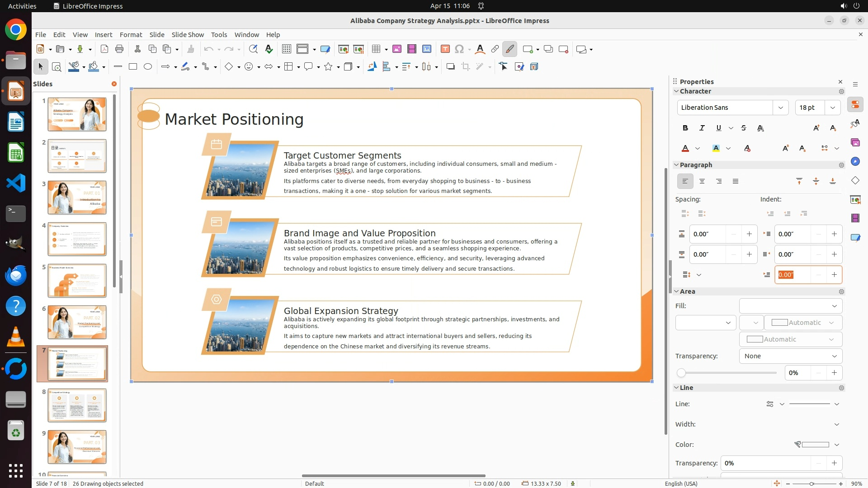Image resolution: width=868 pixels, height=488 pixels.
Task: Toggle Italic character formatting
Action: tap(702, 128)
